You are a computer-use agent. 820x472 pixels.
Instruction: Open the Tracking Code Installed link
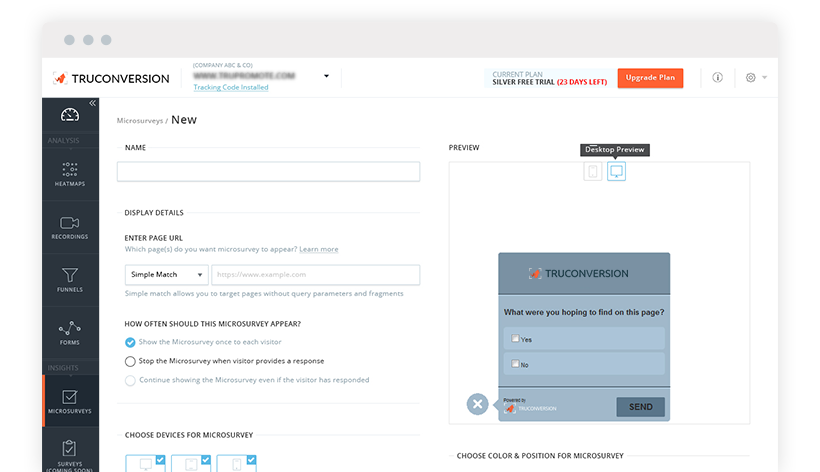click(x=231, y=87)
